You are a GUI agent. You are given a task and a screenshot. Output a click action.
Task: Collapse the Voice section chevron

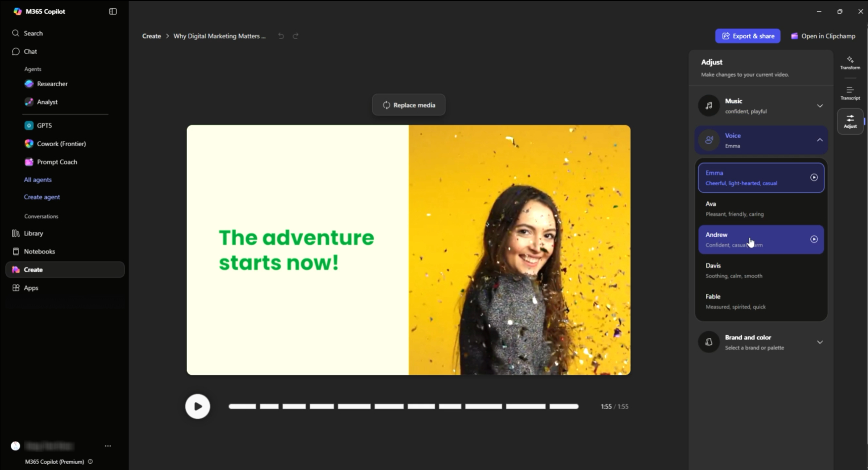coord(820,140)
